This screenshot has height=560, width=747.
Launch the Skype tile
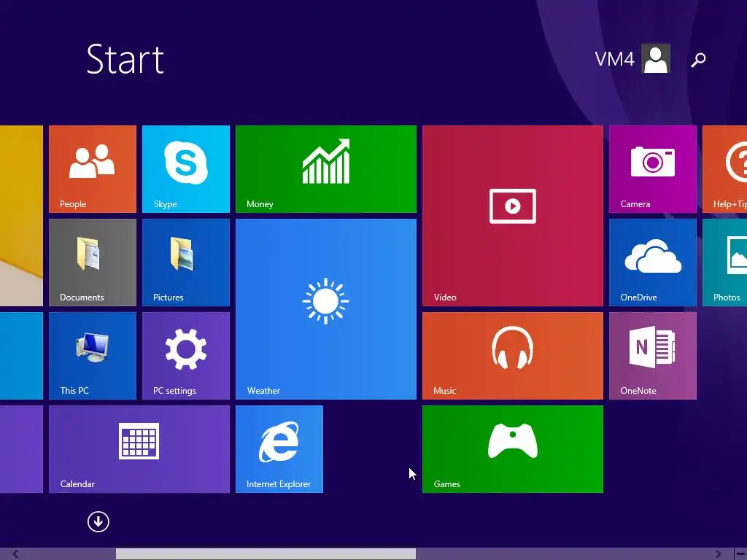[186, 169]
